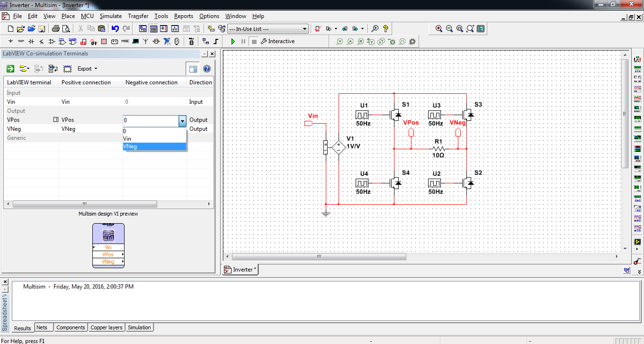Click the Vin row terminal name cell
Screen dimensions: 644x344
31,102
